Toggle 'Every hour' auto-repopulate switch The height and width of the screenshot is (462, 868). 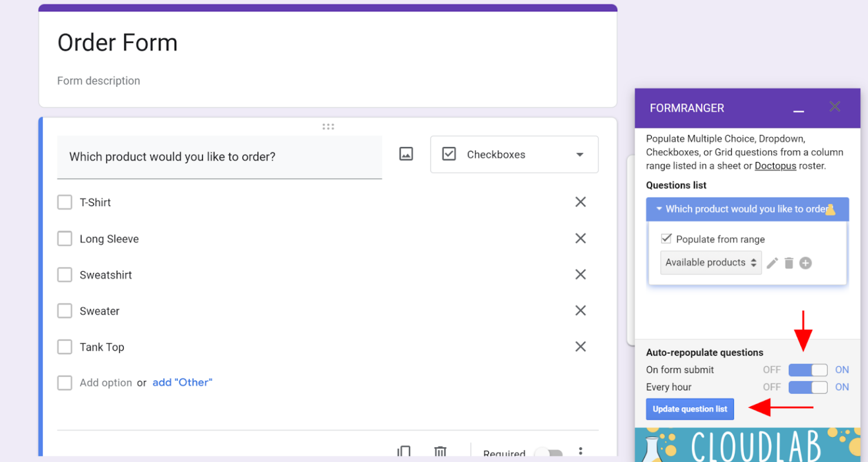[x=808, y=387]
